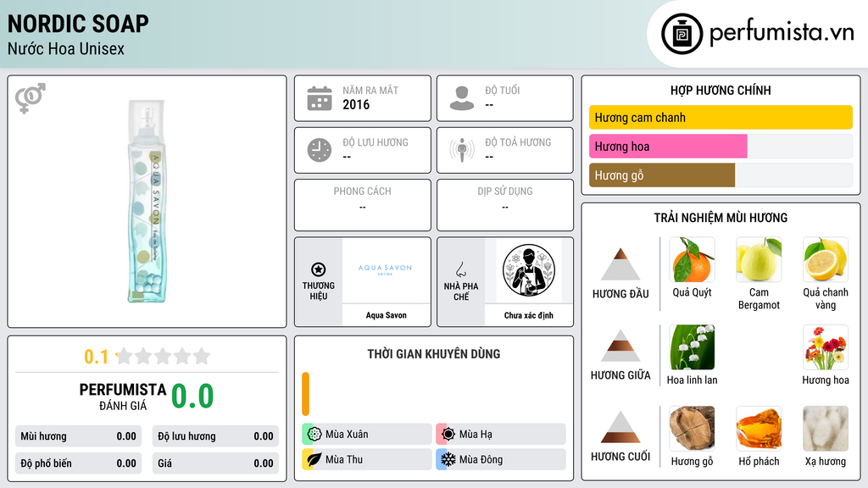Click the Mùa Thu leaf icon
This screenshot has height=488, width=868.
[314, 459]
